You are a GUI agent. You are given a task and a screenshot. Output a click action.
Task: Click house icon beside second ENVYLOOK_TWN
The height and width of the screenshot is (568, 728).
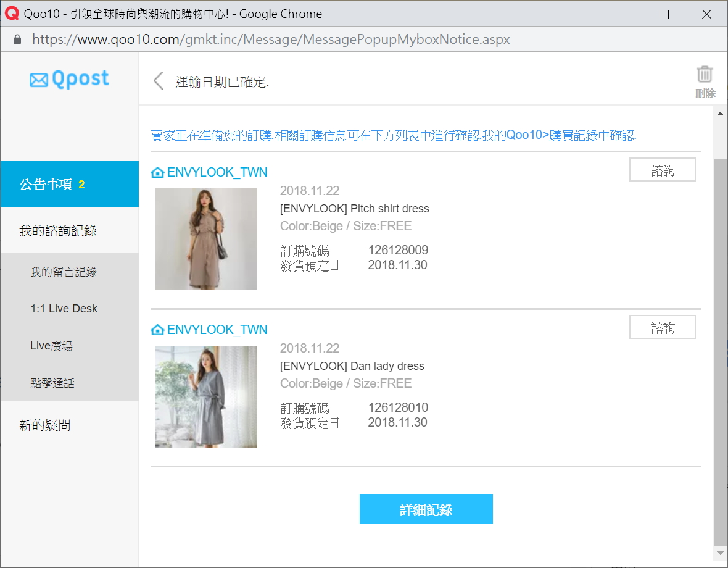tap(157, 330)
